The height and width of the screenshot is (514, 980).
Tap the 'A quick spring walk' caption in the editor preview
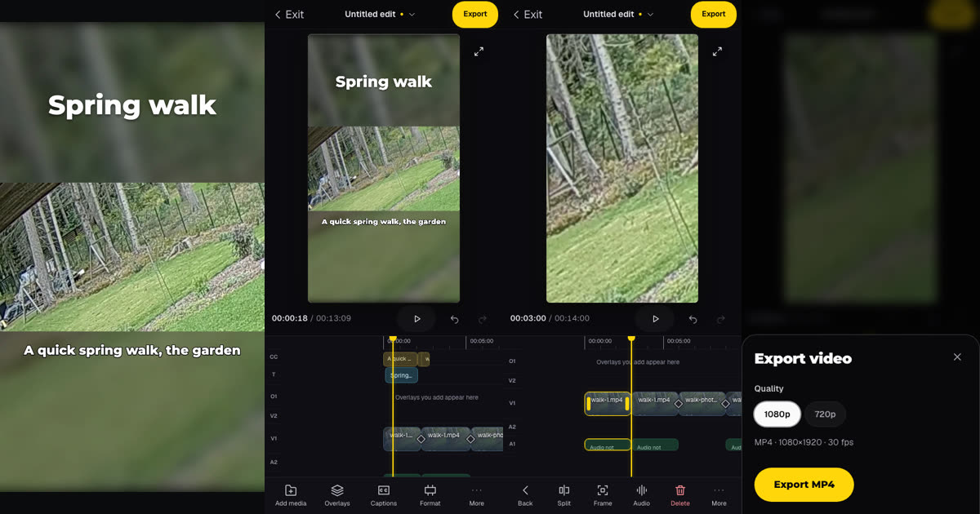[384, 222]
